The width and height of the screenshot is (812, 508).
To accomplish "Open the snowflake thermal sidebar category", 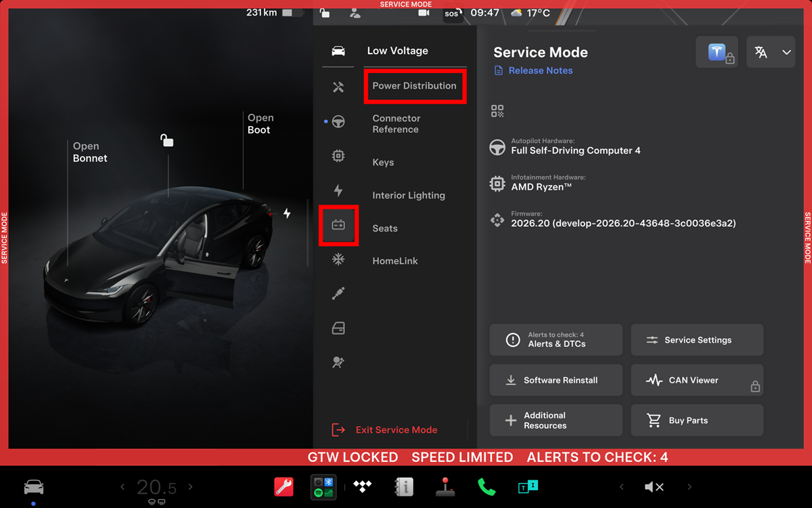I will (338, 259).
